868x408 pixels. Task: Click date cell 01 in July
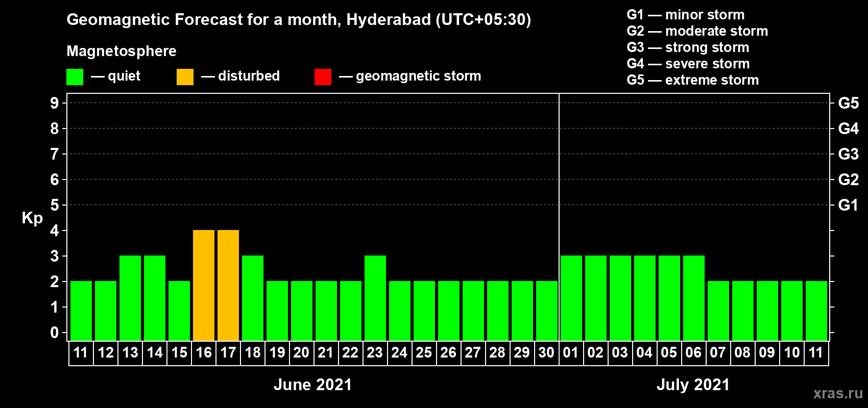(571, 353)
